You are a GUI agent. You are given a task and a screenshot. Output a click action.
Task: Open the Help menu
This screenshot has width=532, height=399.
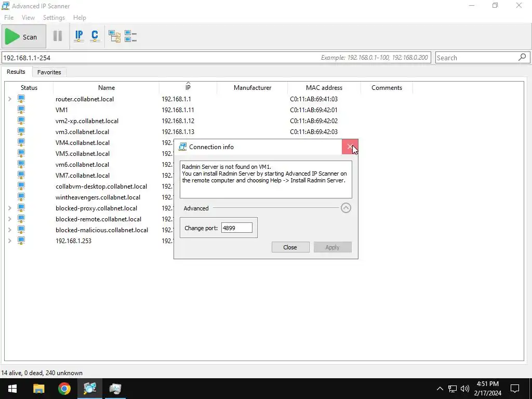coord(79,18)
